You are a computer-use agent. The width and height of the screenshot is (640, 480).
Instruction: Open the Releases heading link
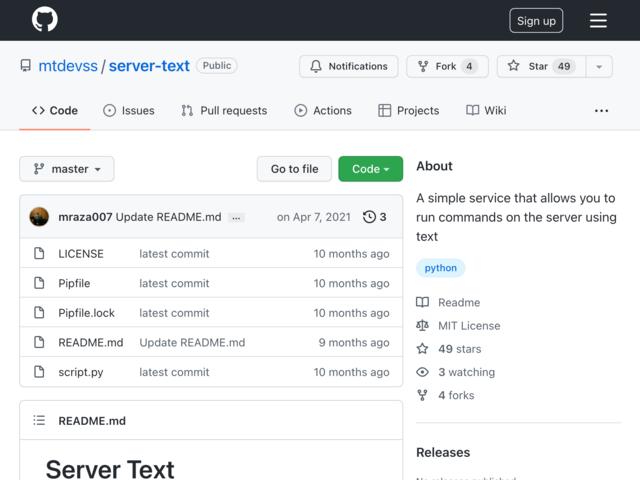click(443, 452)
